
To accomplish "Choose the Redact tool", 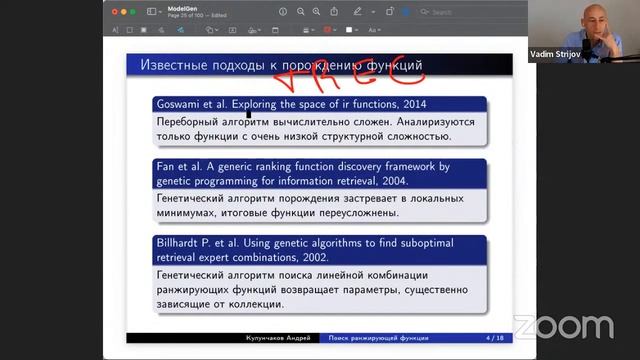I will click(x=144, y=30).
